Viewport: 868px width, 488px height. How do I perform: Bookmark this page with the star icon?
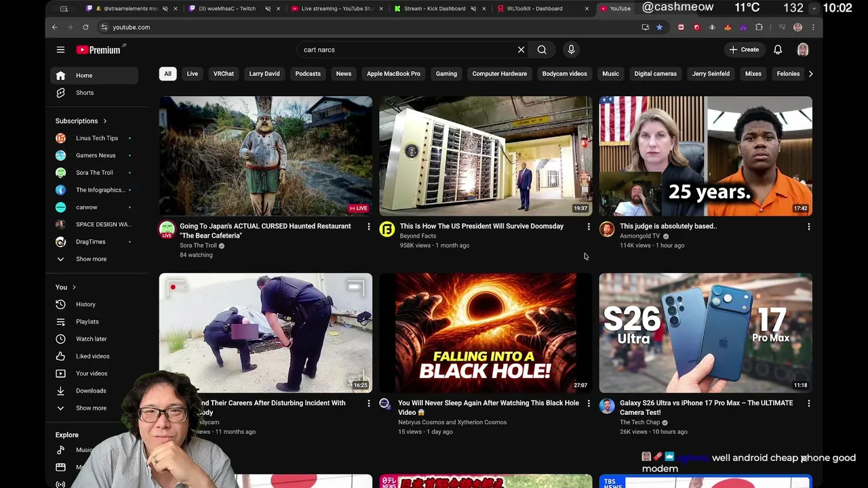659,27
